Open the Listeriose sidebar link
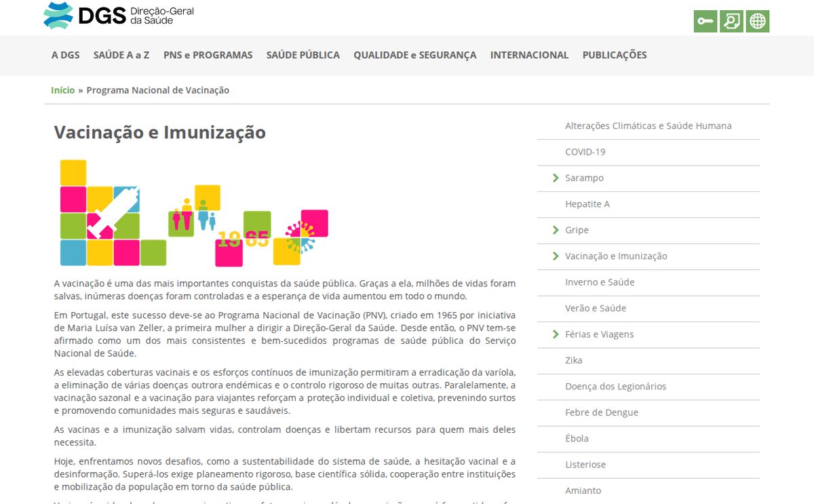 click(x=585, y=465)
